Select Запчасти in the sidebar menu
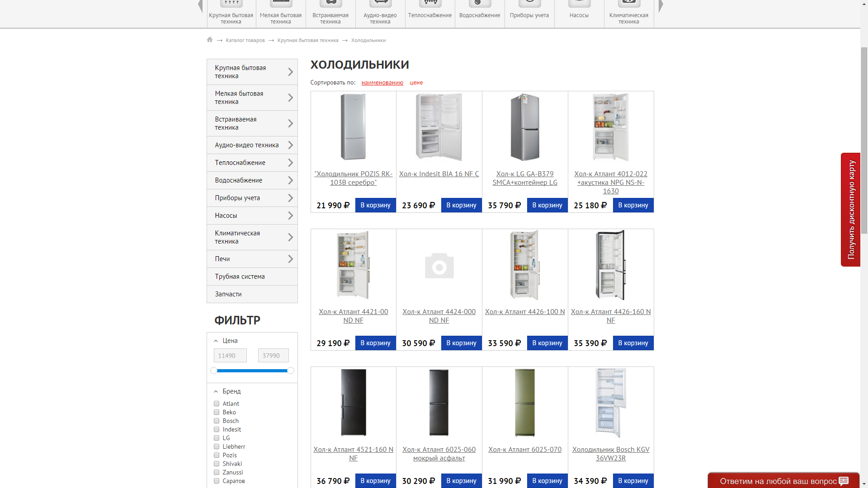This screenshot has width=868, height=488. pos(228,294)
